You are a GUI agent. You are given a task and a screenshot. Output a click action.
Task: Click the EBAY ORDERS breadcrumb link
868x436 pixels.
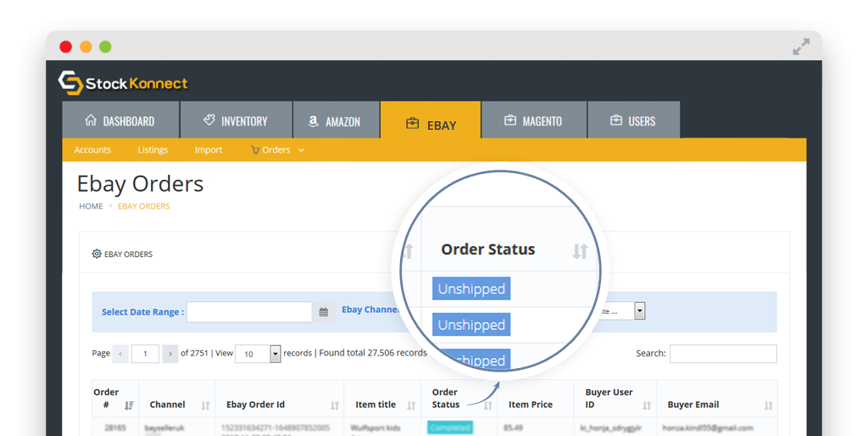click(x=144, y=206)
